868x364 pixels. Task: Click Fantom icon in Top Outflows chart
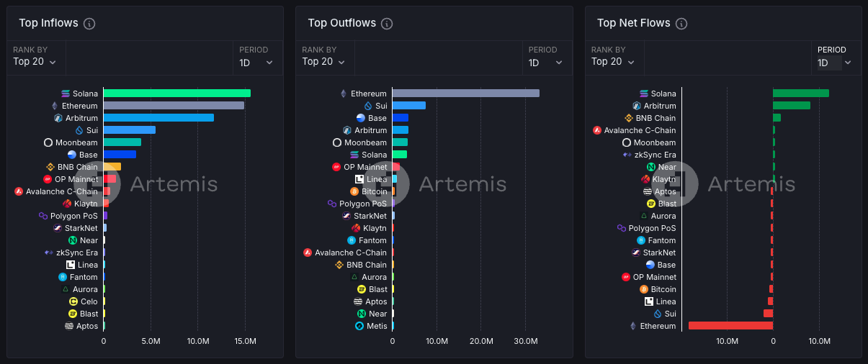[352, 240]
